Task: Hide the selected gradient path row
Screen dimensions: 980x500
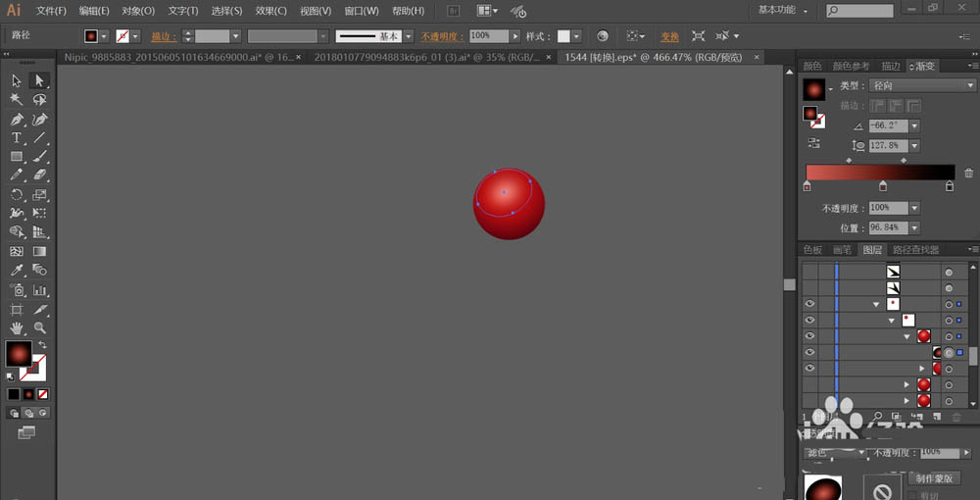Action: (x=810, y=353)
